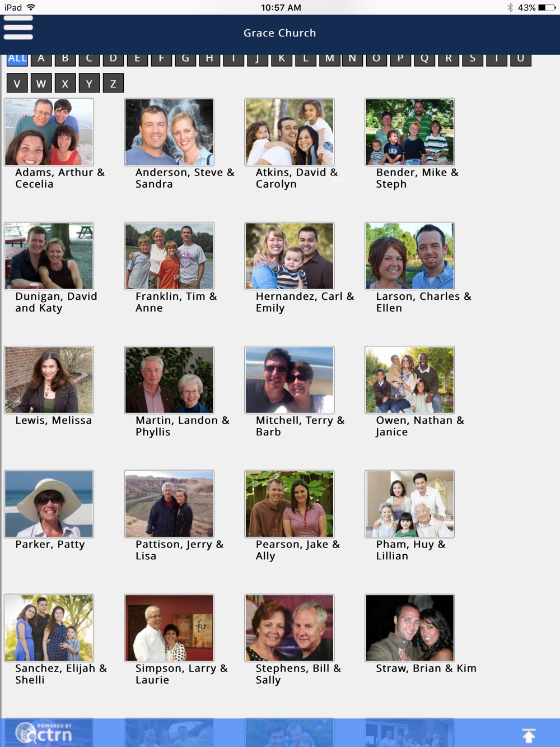
Task: Filter directory by letter Z
Action: (113, 83)
